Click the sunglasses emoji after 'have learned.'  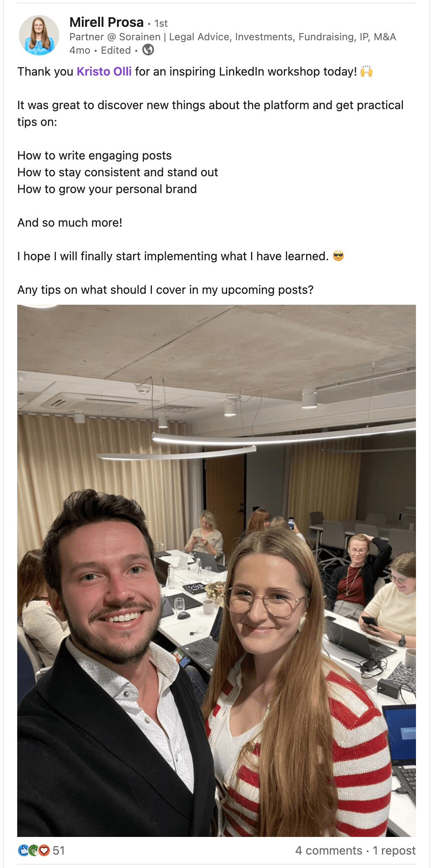[x=338, y=256]
